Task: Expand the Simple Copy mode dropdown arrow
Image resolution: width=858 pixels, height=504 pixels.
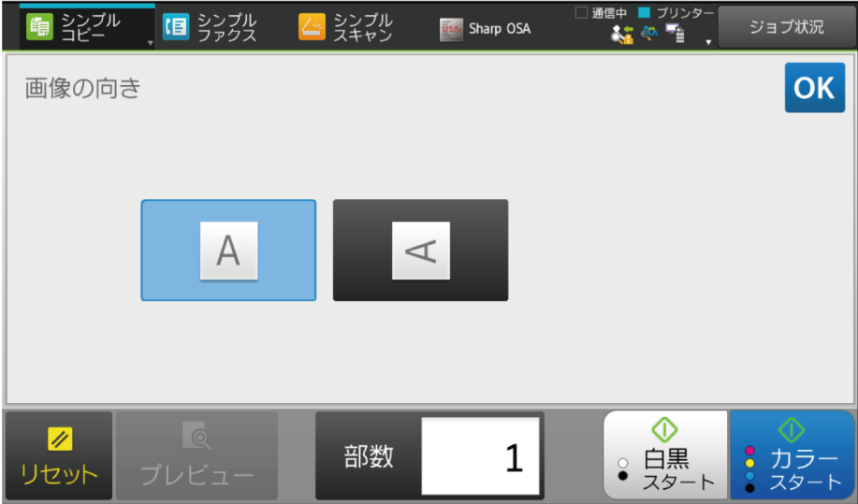Action: coord(150,43)
